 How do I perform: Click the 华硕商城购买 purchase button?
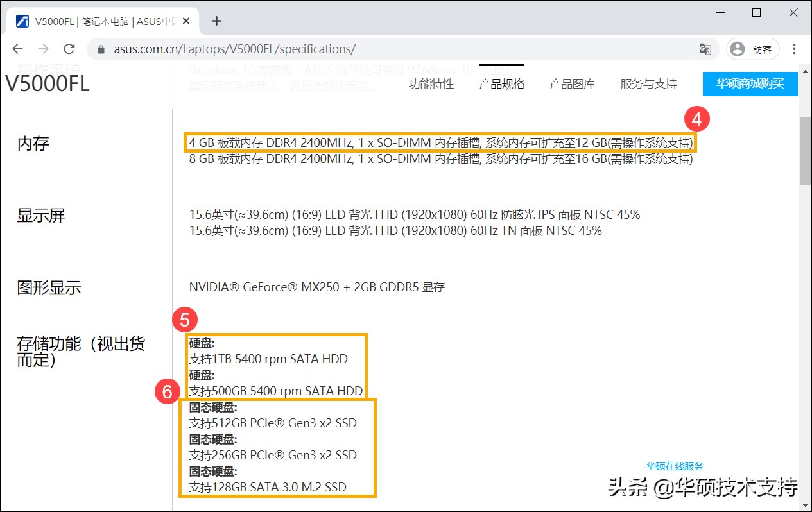749,83
